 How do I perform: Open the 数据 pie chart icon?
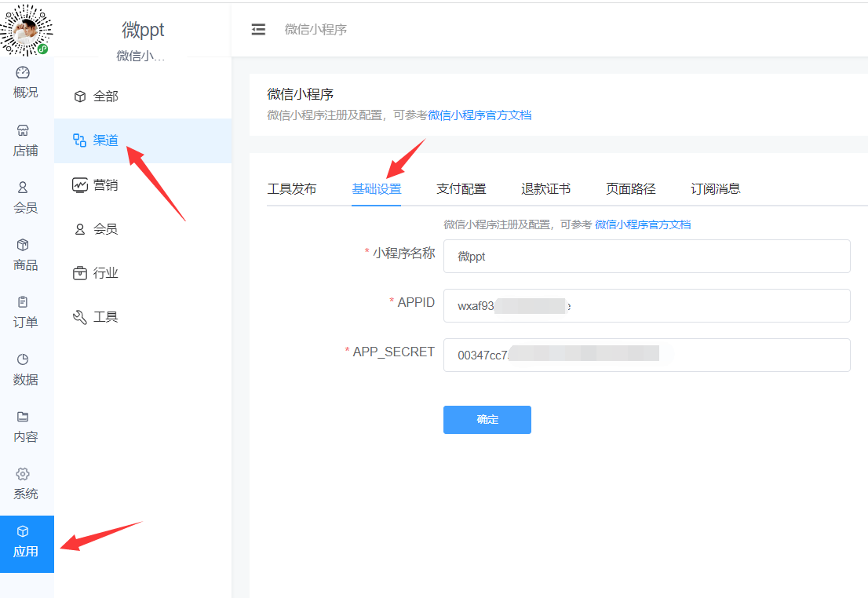(23, 359)
